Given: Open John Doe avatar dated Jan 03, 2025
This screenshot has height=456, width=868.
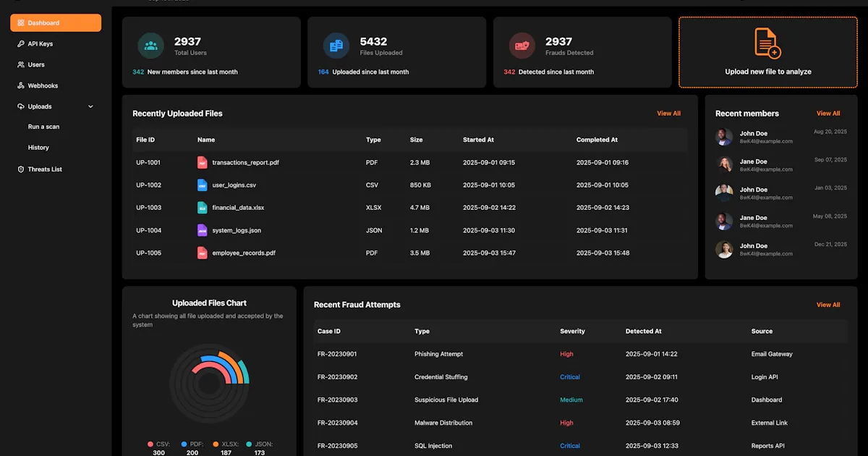Looking at the screenshot, I should pyautogui.click(x=724, y=193).
